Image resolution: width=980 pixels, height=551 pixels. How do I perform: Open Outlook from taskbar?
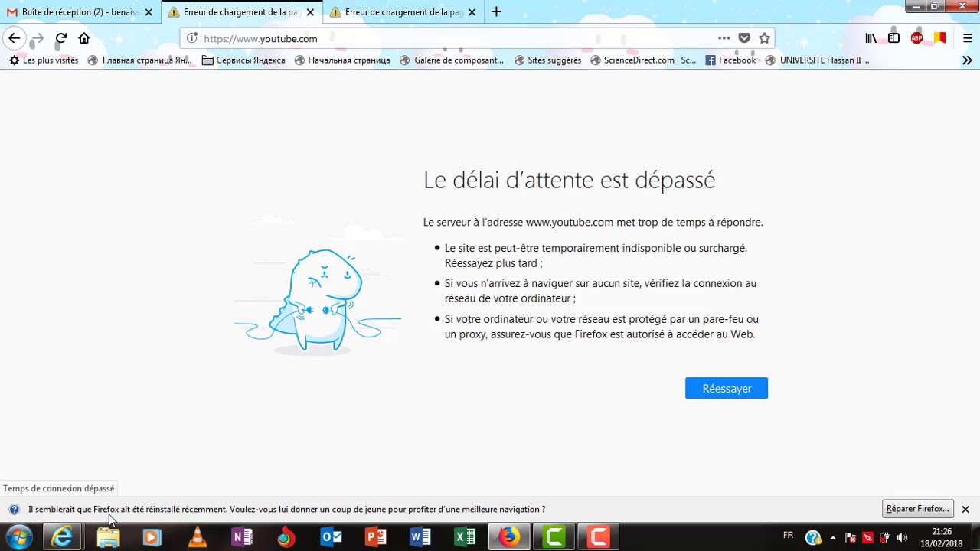(331, 537)
